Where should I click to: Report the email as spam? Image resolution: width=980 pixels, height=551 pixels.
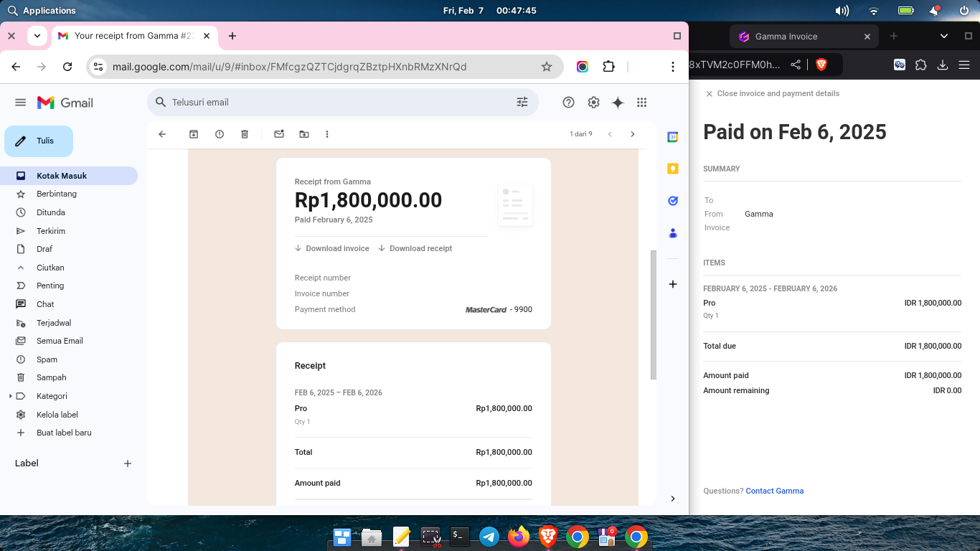coord(220,134)
